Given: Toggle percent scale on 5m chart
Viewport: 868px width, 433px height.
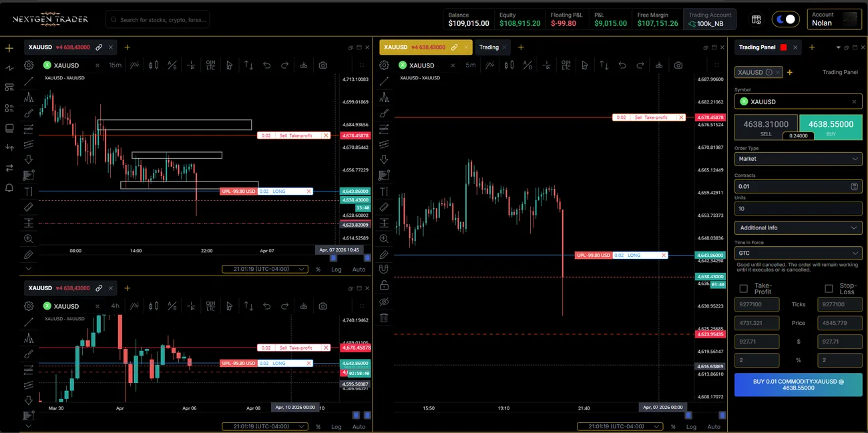Looking at the screenshot, I should point(673,427).
